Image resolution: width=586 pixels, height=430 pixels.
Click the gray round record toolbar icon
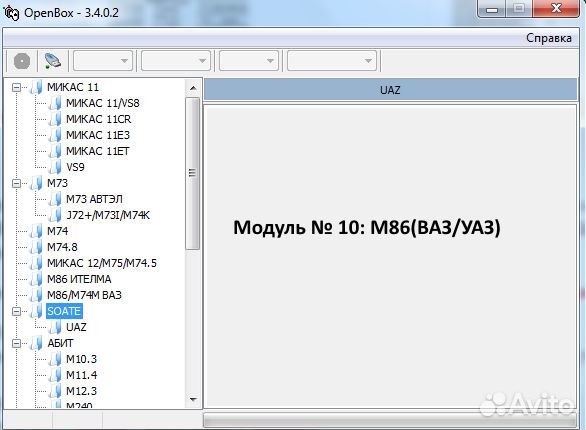coord(22,61)
